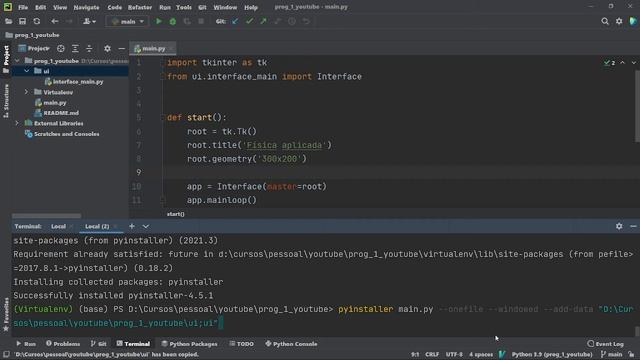640x360 pixels.
Task: Click the Git Push arrow icon
Action: coord(263,21)
